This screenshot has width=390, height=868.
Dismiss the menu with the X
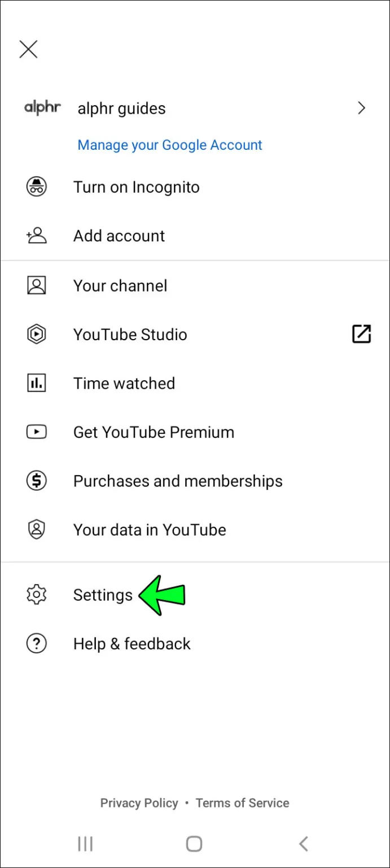tap(28, 49)
